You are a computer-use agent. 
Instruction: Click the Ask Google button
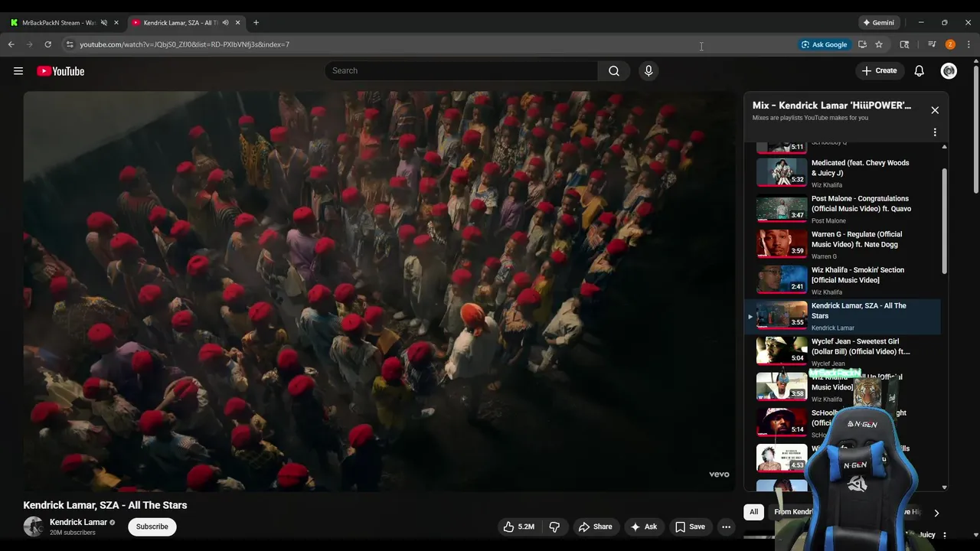pos(824,44)
